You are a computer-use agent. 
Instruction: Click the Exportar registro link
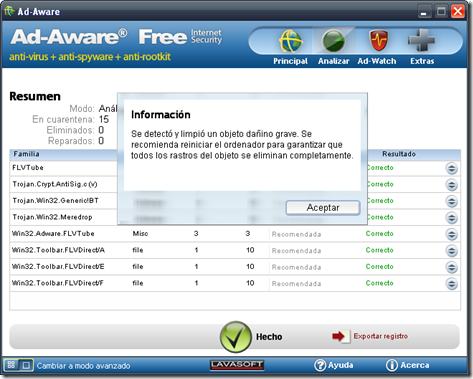click(381, 336)
